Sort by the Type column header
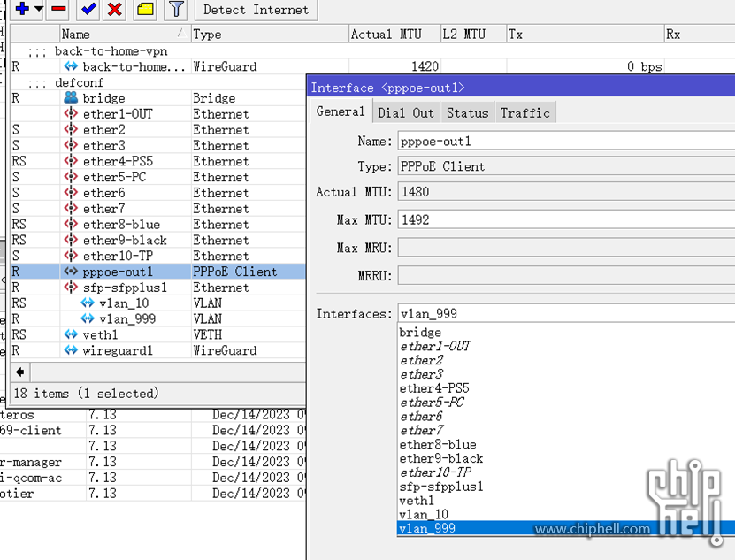This screenshot has height=560, width=735. [270, 35]
